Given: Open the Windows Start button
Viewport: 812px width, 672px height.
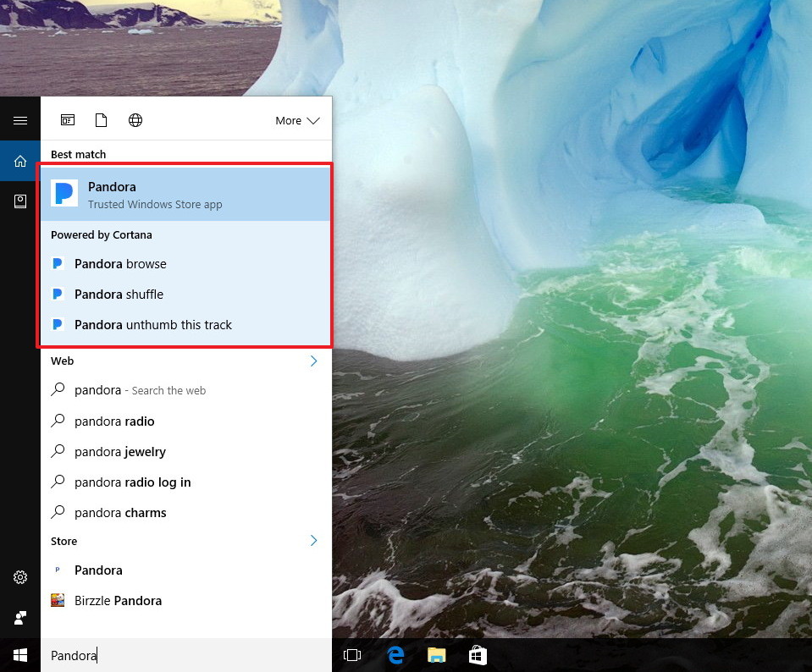Looking at the screenshot, I should [x=20, y=655].
